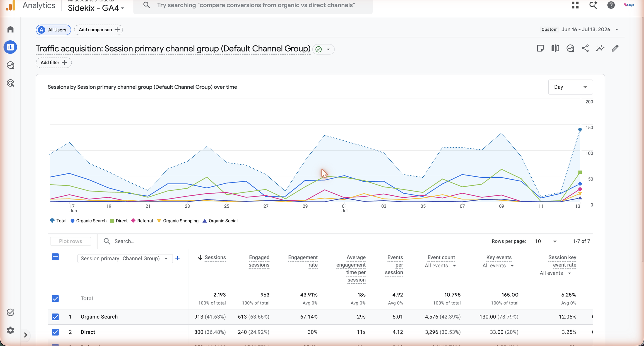The height and width of the screenshot is (346, 644).
Task: Open the Explore section icon
Action: tap(11, 65)
